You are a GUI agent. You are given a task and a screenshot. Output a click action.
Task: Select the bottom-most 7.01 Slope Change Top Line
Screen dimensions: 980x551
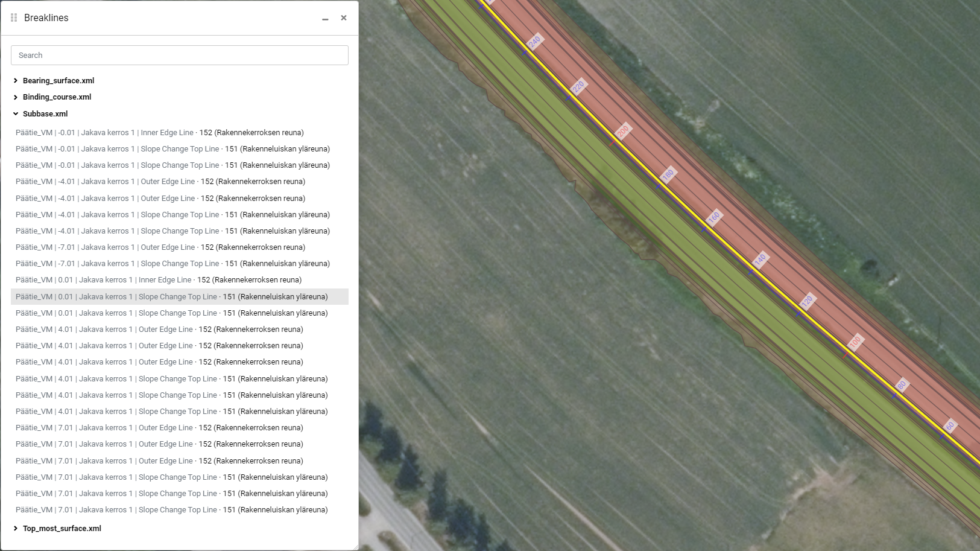pyautogui.click(x=172, y=510)
